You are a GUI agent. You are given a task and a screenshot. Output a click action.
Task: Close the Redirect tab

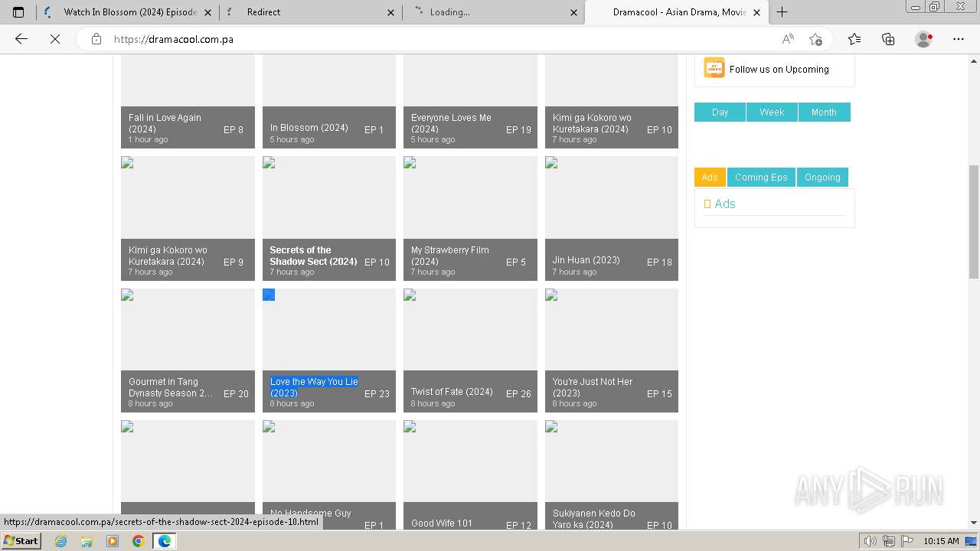[391, 12]
